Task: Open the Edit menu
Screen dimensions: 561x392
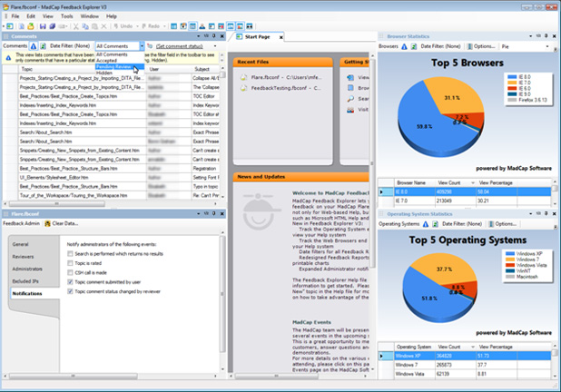Action: (31, 16)
